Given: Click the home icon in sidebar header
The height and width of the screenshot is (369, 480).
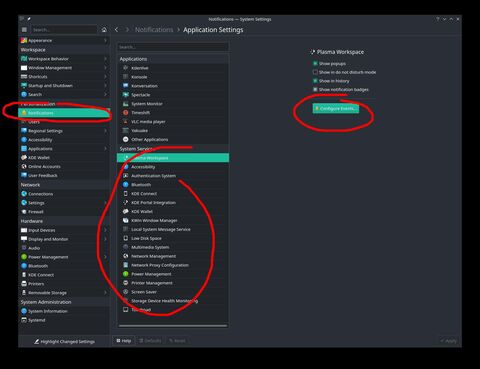Looking at the screenshot, I should point(104,30).
